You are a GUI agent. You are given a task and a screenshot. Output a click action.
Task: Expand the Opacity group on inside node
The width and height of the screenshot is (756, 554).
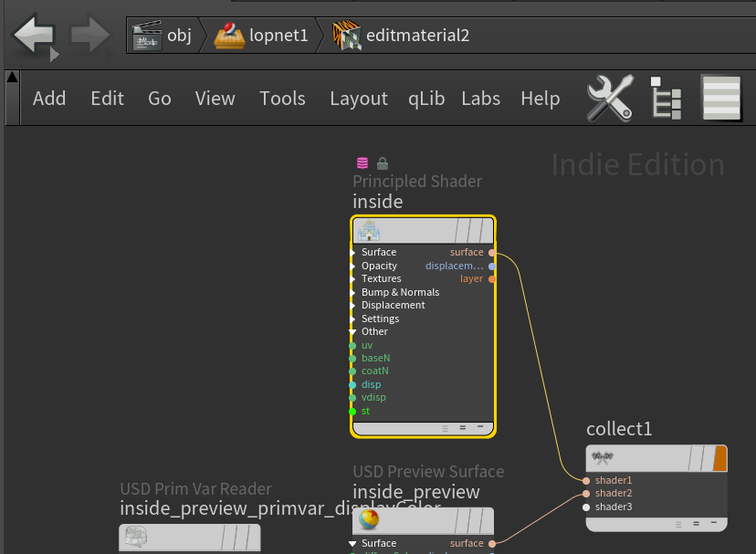(353, 267)
